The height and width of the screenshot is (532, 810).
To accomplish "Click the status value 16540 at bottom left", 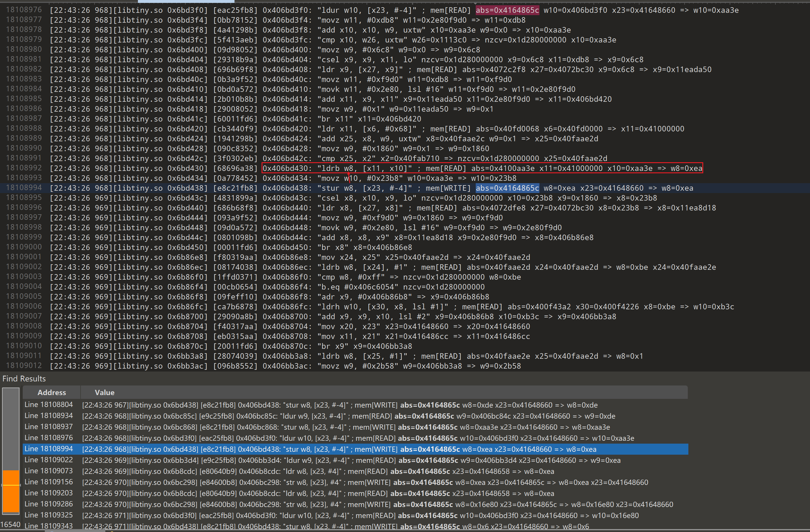I will pos(10,524).
